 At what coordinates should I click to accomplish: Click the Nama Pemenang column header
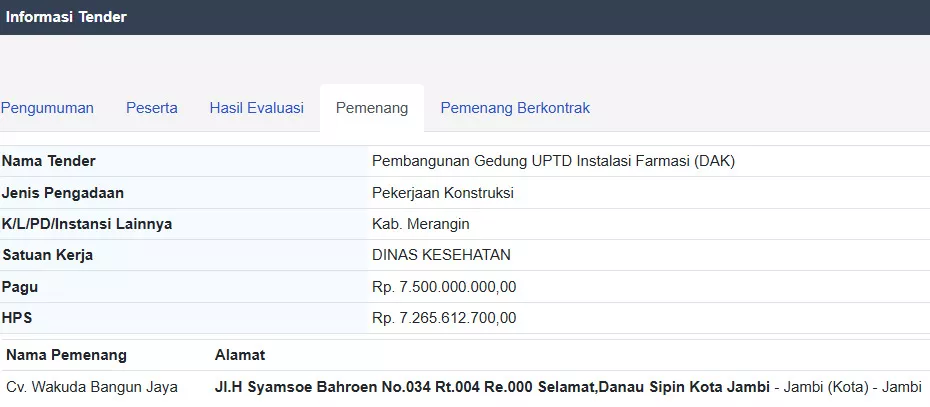point(66,355)
